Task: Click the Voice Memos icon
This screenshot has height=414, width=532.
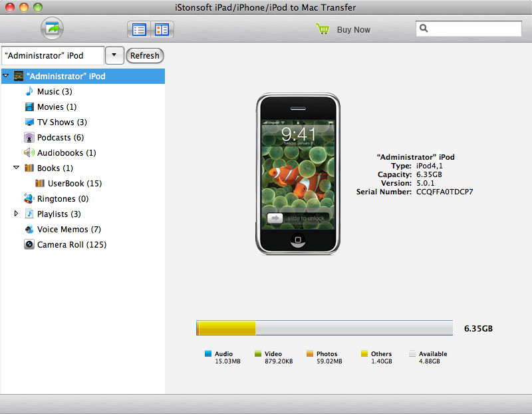Action: tap(29, 229)
